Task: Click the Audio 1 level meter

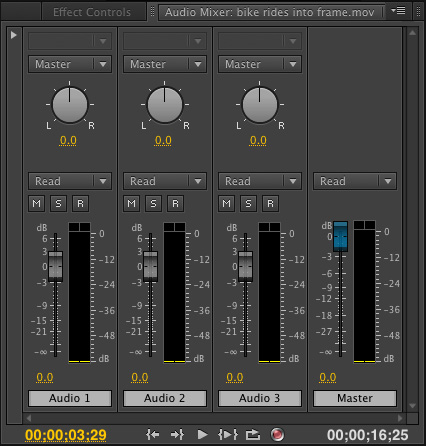Action: 79,293
